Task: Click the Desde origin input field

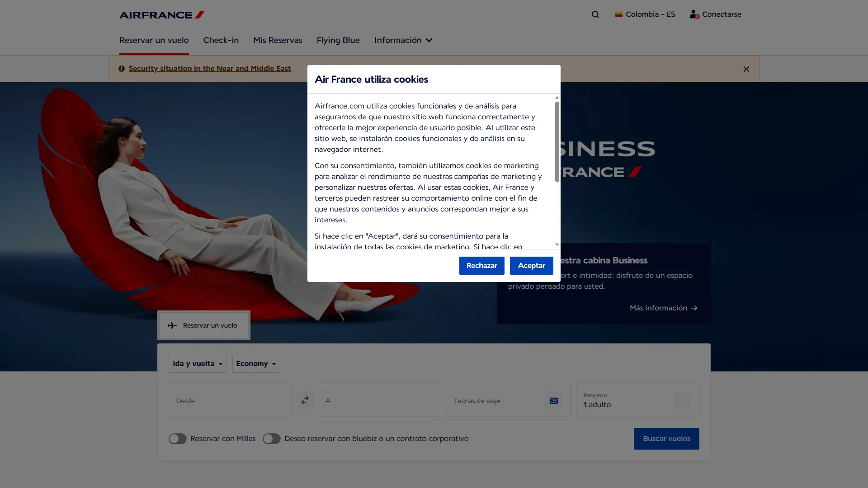Action: (231, 400)
